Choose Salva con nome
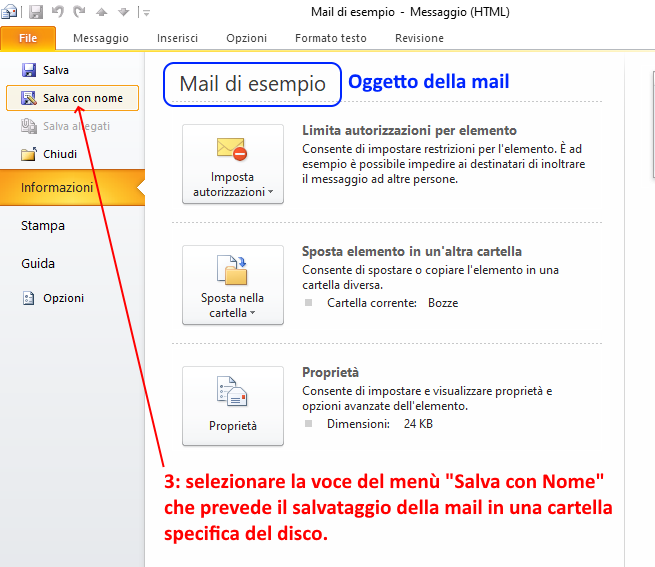The width and height of the screenshot is (655, 567). coord(72,98)
